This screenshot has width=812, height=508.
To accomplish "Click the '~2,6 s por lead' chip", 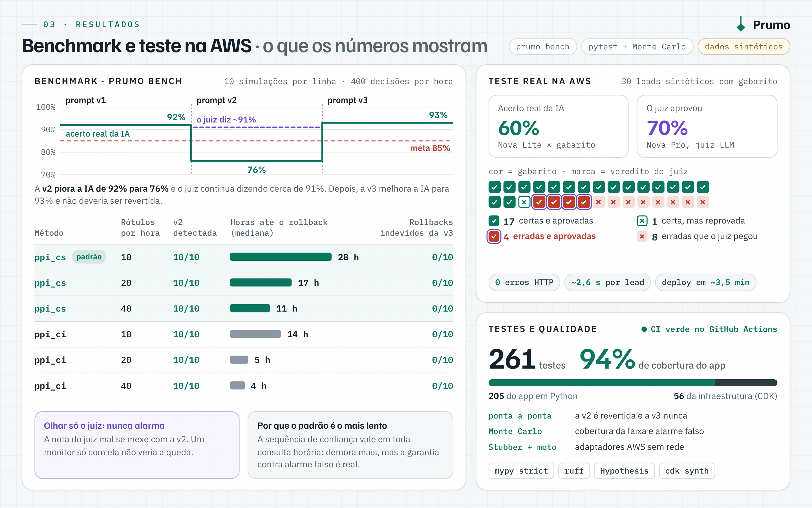I will (x=607, y=282).
